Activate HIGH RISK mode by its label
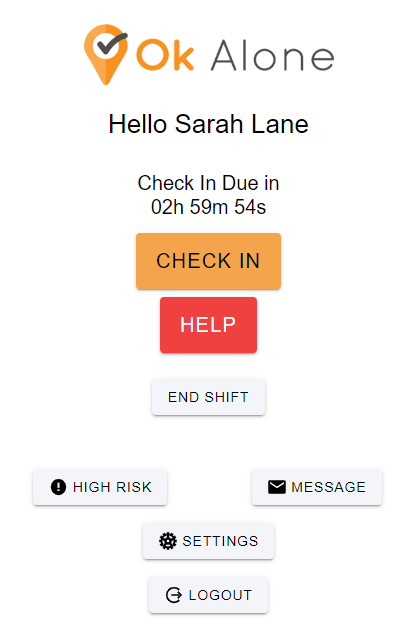The width and height of the screenshot is (406, 632). (x=112, y=487)
